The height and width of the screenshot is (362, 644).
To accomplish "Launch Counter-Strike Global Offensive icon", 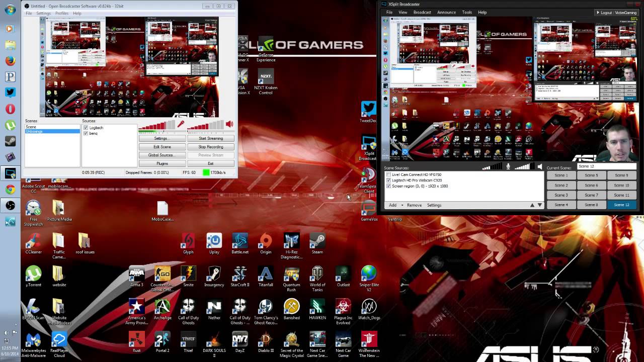I will tap(163, 279).
